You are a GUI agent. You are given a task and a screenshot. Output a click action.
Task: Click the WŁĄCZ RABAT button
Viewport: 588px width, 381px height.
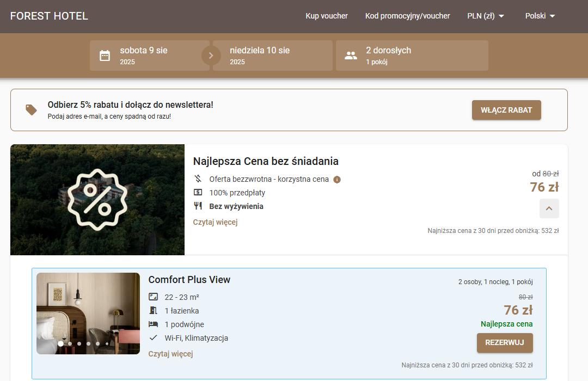click(x=506, y=110)
